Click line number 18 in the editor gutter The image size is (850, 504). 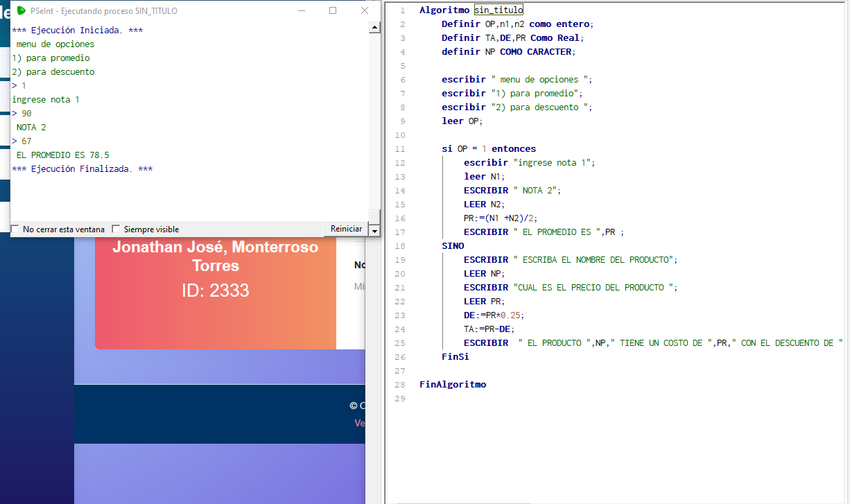point(399,245)
